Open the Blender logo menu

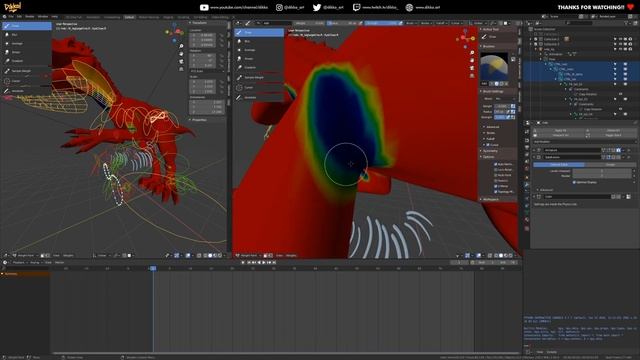[x=4, y=17]
